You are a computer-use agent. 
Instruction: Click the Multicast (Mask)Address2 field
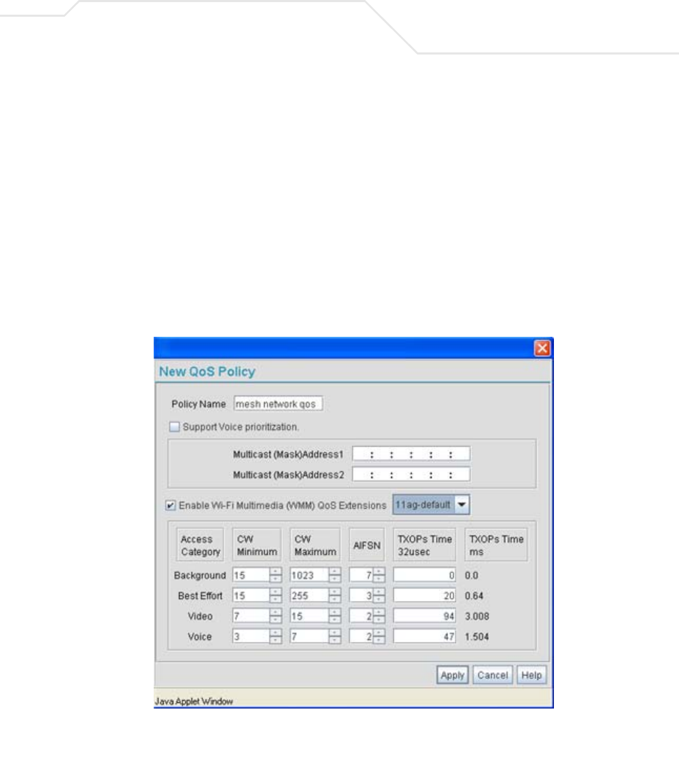coord(411,474)
